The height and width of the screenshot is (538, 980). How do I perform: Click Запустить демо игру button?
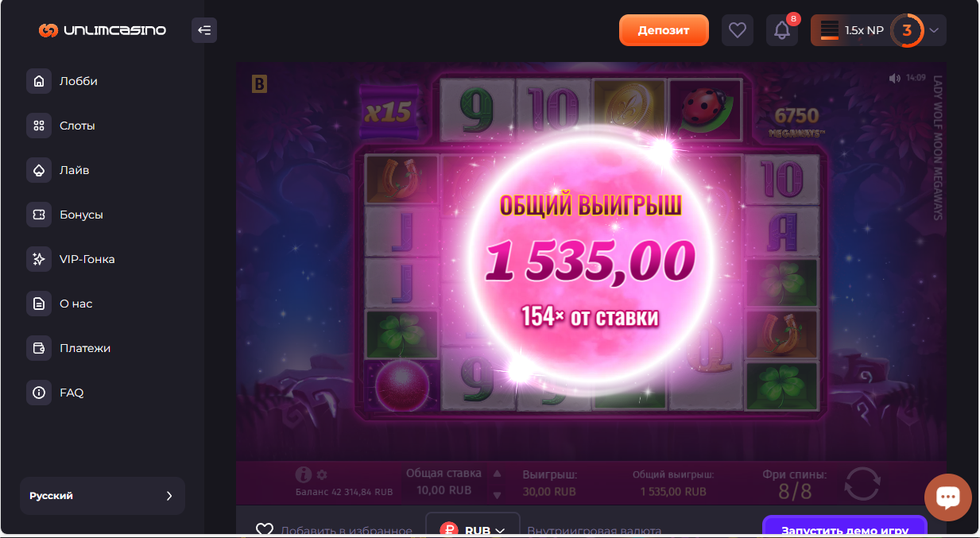click(x=845, y=528)
